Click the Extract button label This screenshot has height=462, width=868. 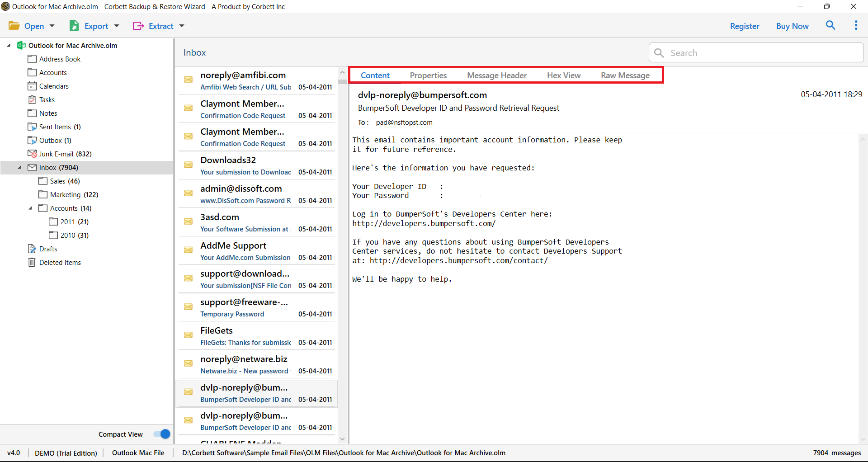(x=161, y=26)
